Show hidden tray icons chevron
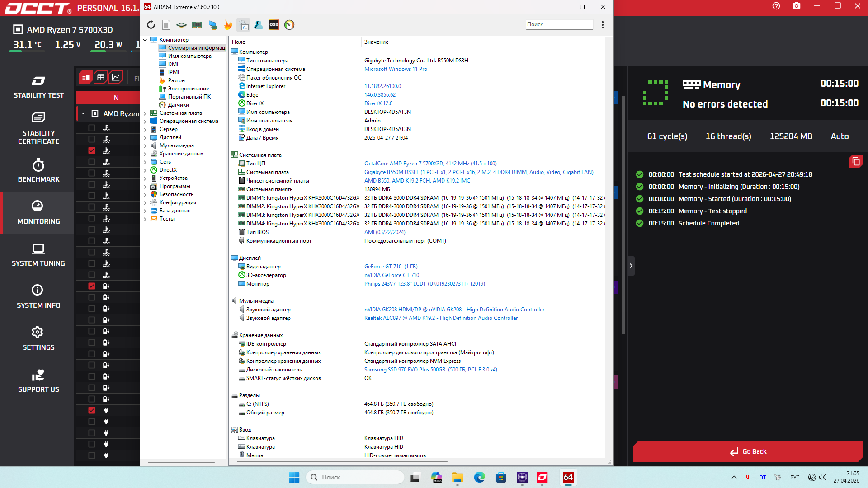 (x=734, y=477)
